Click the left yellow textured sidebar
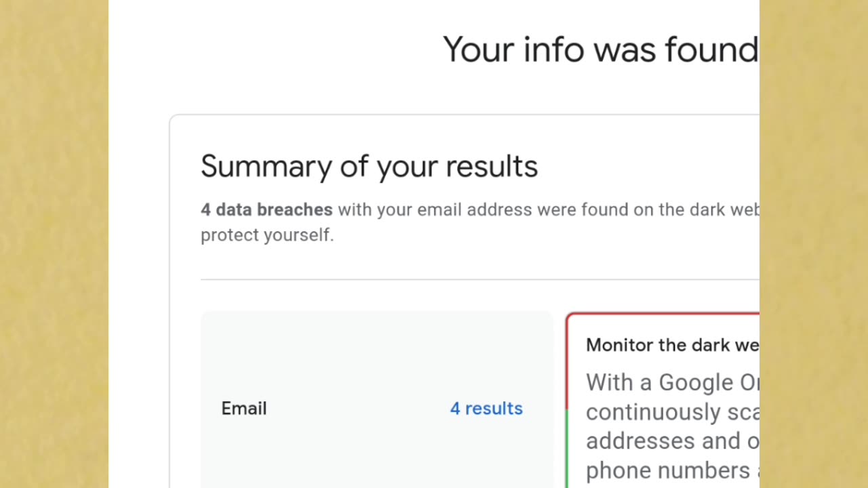The height and width of the screenshot is (488, 868). pos(54,244)
